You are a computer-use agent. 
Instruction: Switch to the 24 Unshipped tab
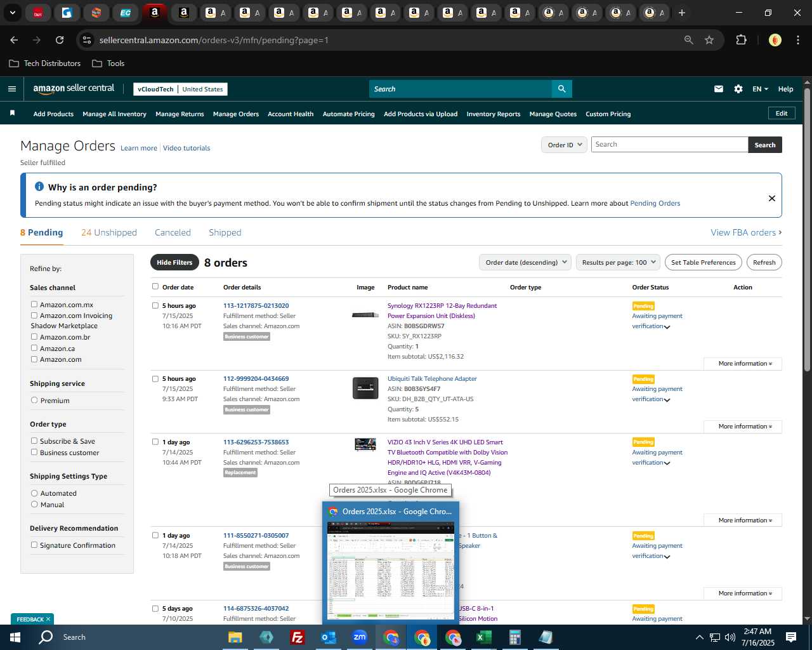pyautogui.click(x=109, y=232)
